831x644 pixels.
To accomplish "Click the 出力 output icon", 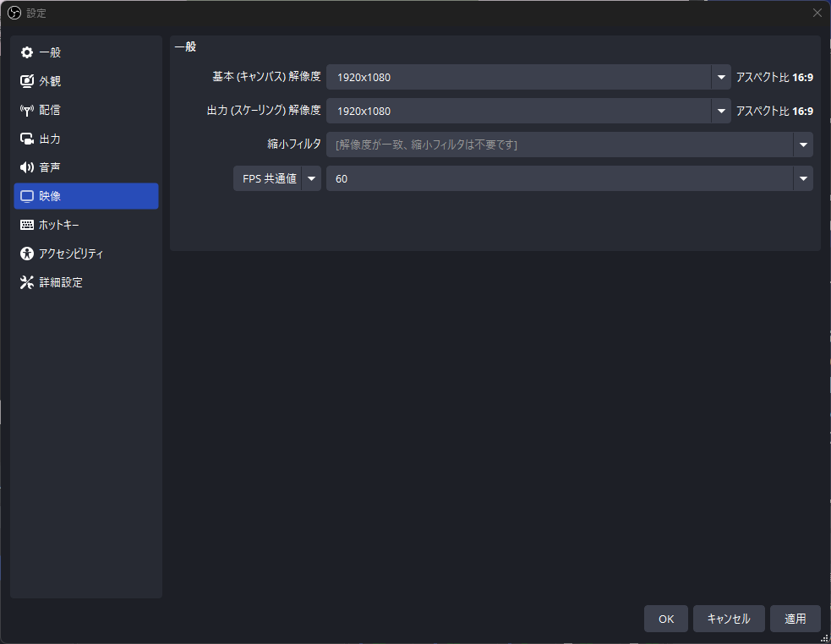I will 26,139.
